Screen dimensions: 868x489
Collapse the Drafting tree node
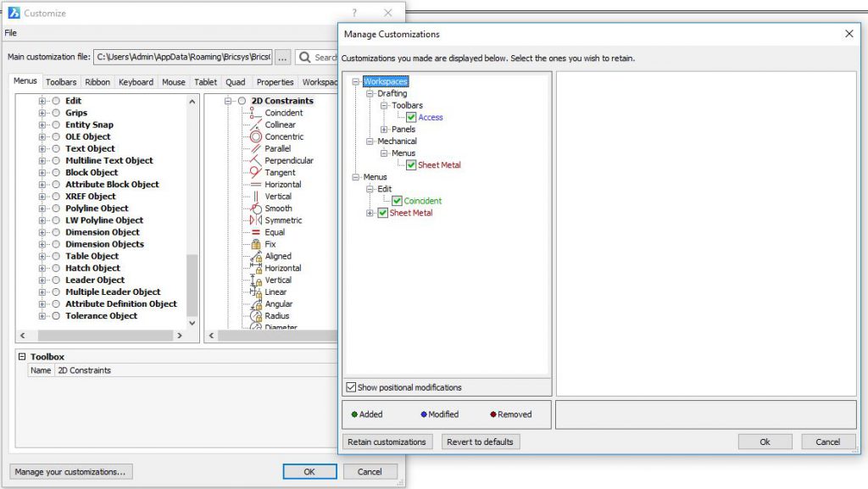pos(370,93)
